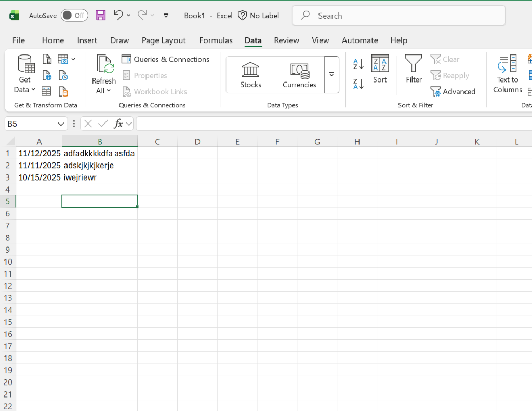Click the Workbook Links button
The height and width of the screenshot is (411, 532).
154,91
